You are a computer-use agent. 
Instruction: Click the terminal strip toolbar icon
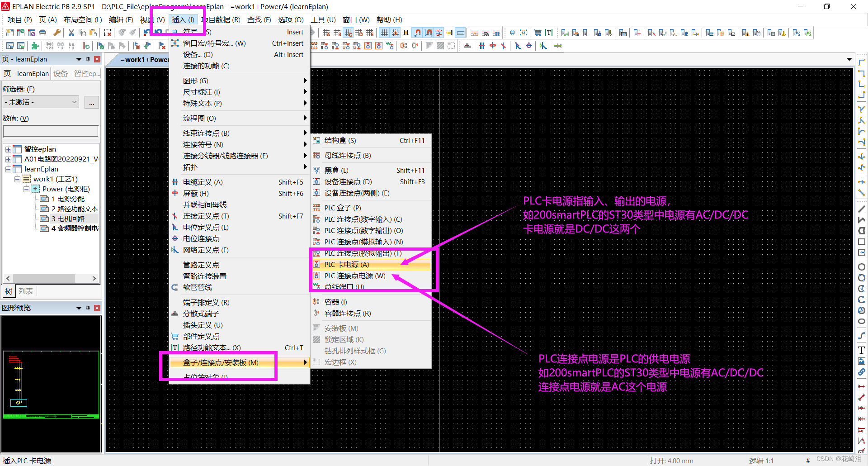(467, 46)
